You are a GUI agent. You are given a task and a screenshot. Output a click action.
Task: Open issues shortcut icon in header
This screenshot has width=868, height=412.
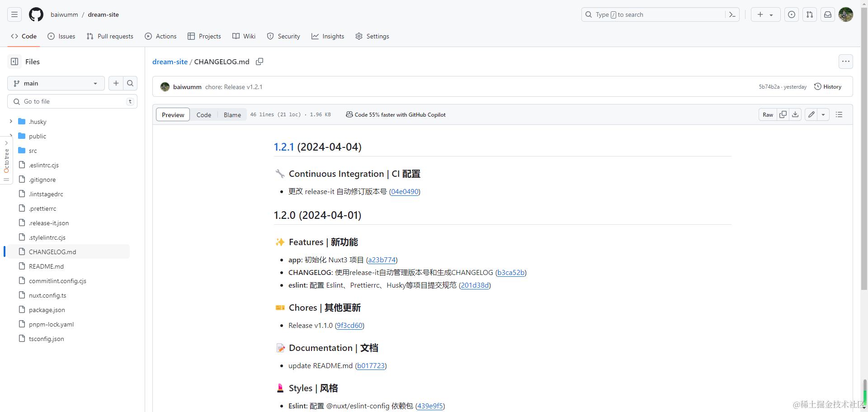tap(792, 14)
